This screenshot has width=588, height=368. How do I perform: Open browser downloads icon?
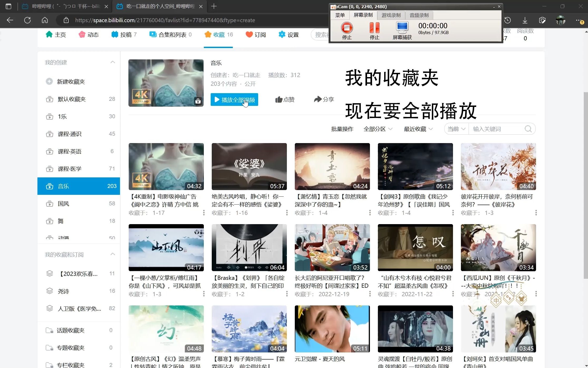525,20
